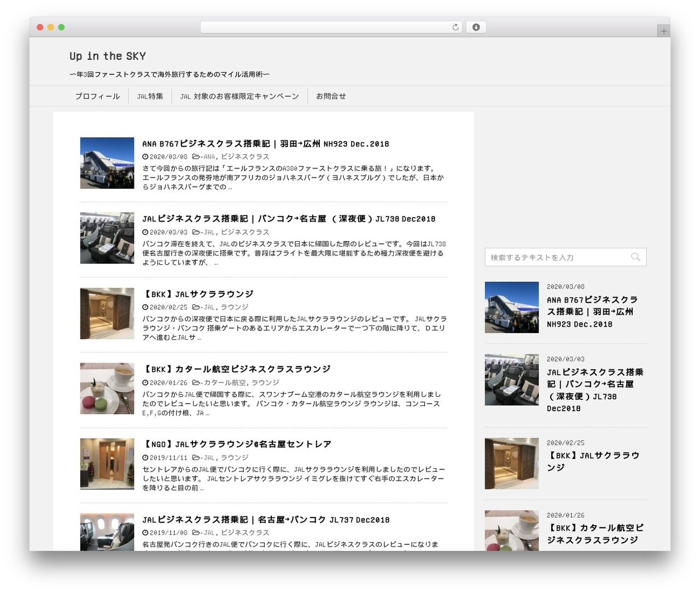Click JAL category on NGO lounge article
Screen dimensions: 700x593
pyautogui.click(x=209, y=458)
